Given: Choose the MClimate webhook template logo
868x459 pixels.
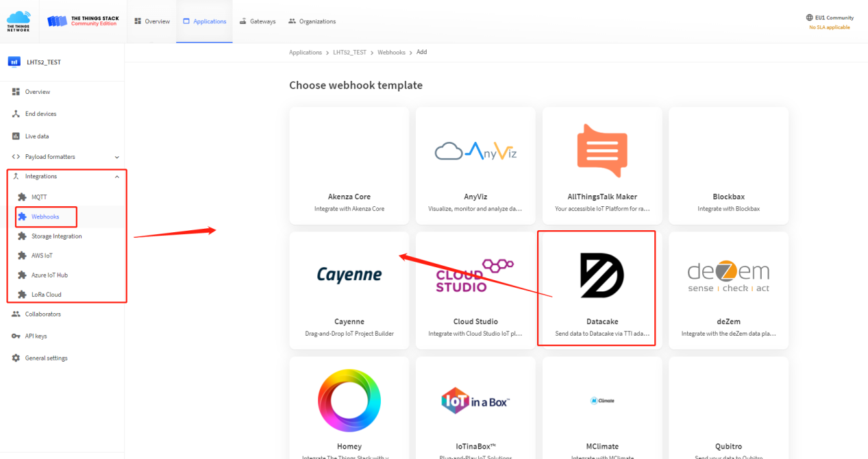Looking at the screenshot, I should tap(602, 401).
